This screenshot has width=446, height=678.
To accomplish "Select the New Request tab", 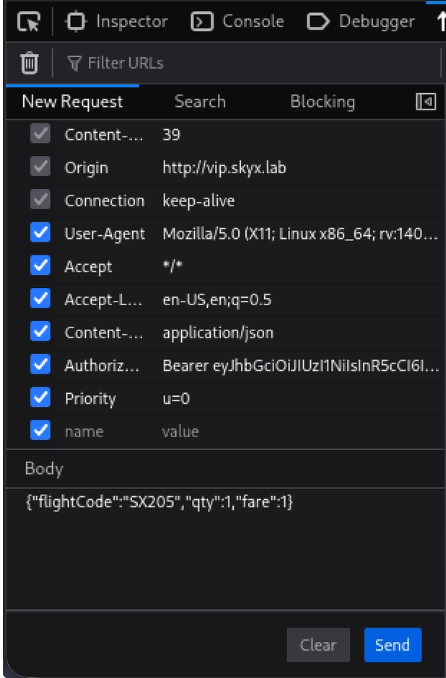I will coord(72,102).
